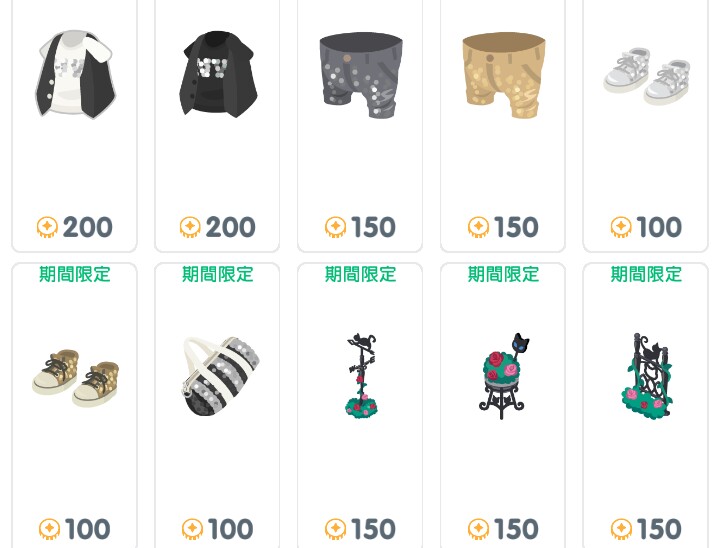This screenshot has height=548, width=720.
Task: Click the 200 coin price under black vest outfit
Action: click(230, 227)
